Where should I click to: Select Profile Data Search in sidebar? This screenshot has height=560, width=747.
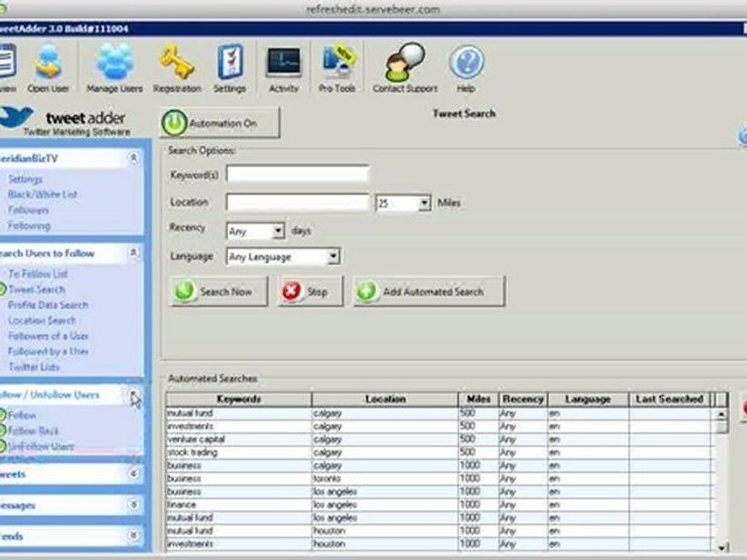coord(48,305)
